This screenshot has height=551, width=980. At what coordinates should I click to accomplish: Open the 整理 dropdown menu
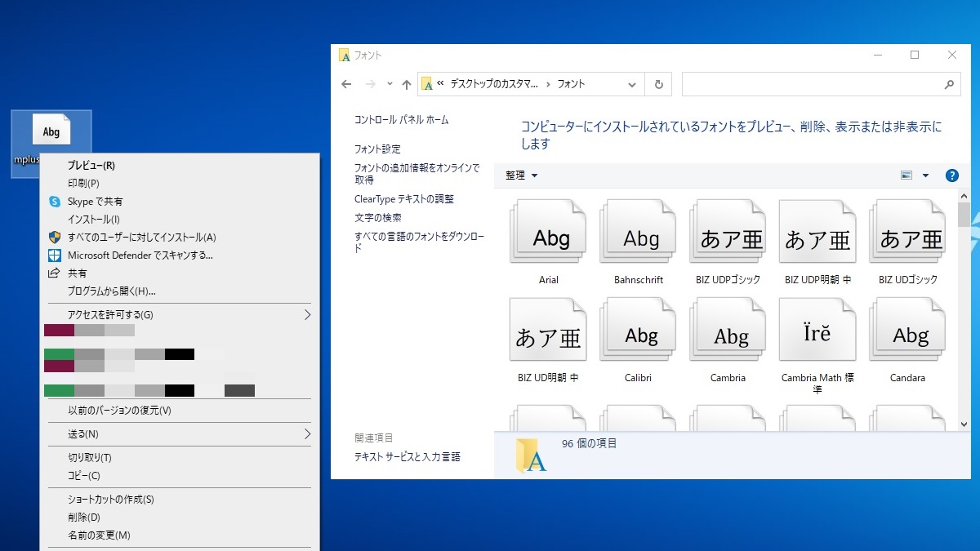coord(522,176)
